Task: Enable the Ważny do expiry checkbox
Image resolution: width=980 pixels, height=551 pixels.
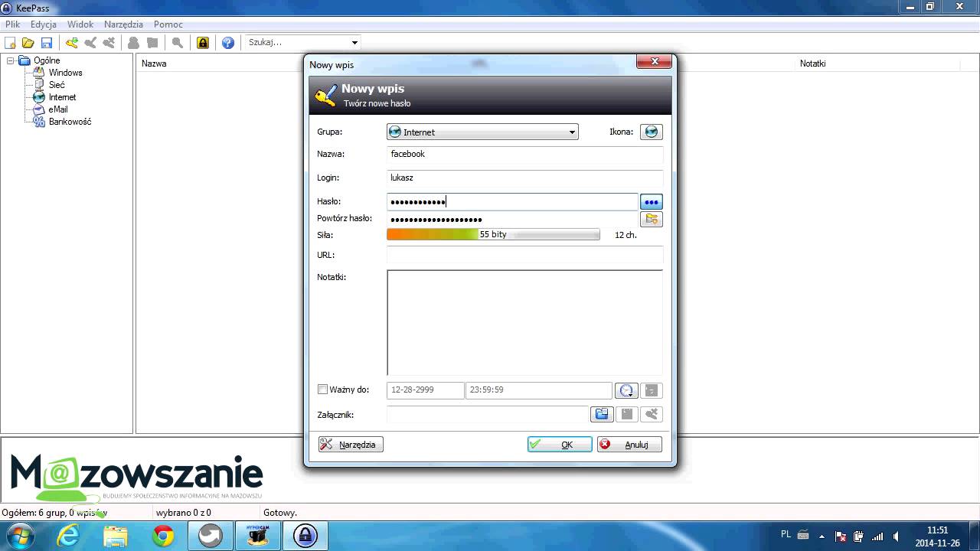Action: click(322, 390)
